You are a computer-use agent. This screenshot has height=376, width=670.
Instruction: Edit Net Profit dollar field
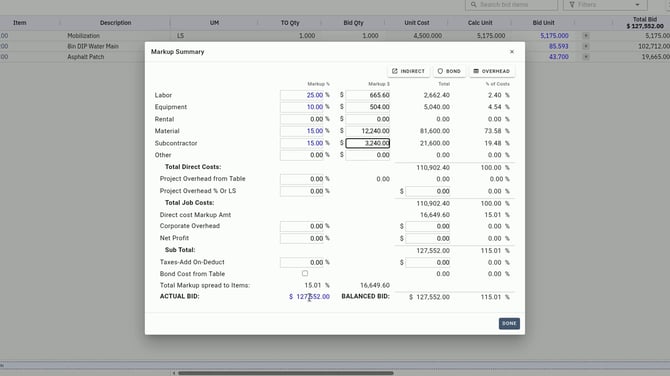(428, 238)
